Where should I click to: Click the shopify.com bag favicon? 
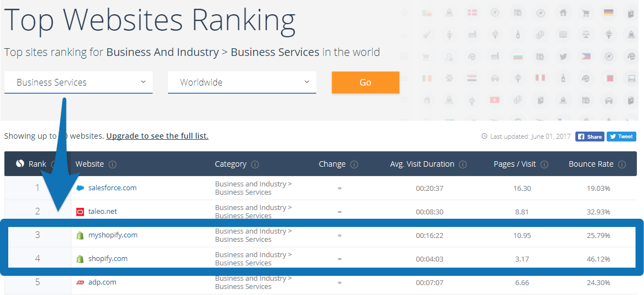[80, 259]
